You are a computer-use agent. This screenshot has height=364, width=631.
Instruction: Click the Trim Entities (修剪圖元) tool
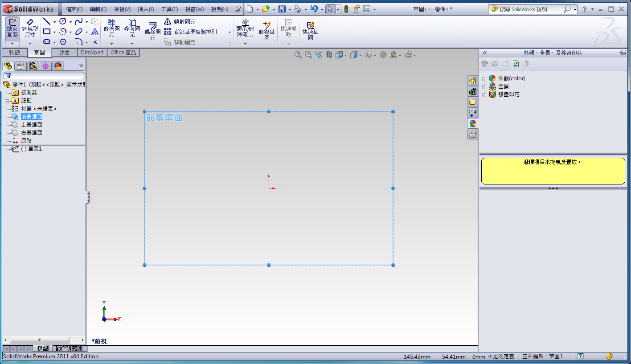pyautogui.click(x=111, y=28)
